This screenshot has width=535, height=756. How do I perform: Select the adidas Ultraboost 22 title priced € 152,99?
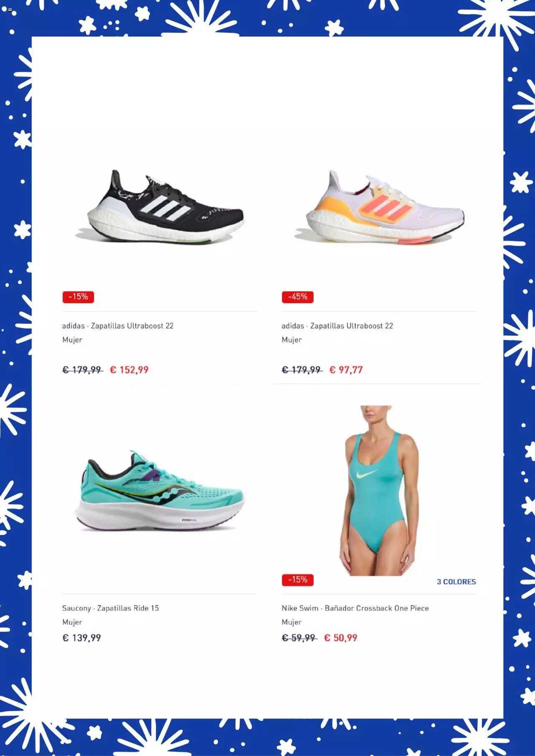(118, 326)
